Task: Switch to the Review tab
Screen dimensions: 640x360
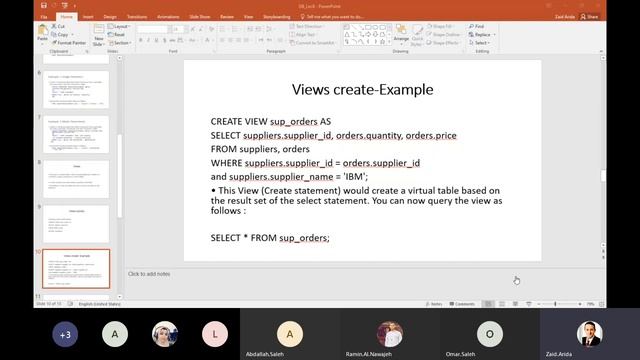Action: (227, 17)
